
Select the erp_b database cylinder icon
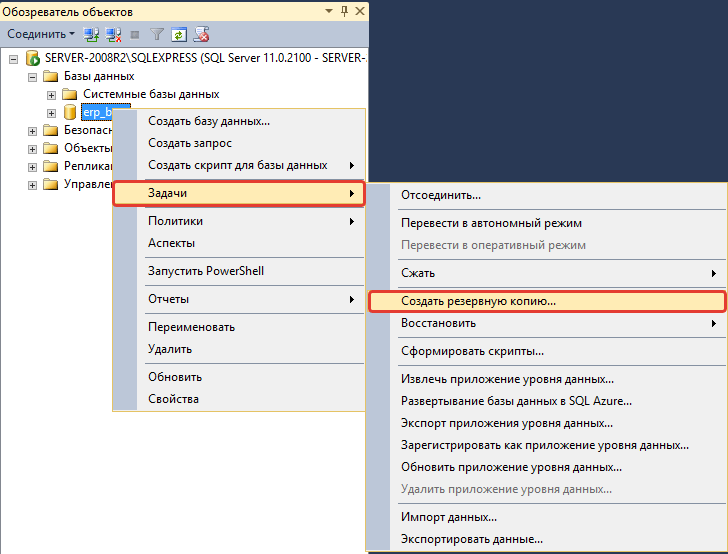tap(70, 112)
